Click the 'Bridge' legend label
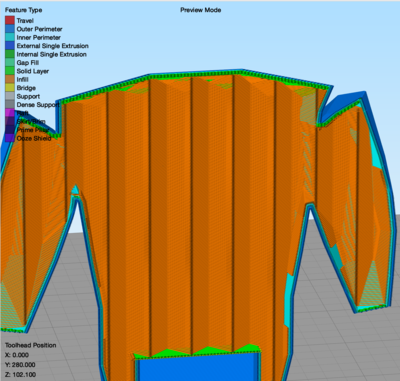400x381 pixels. (26, 88)
